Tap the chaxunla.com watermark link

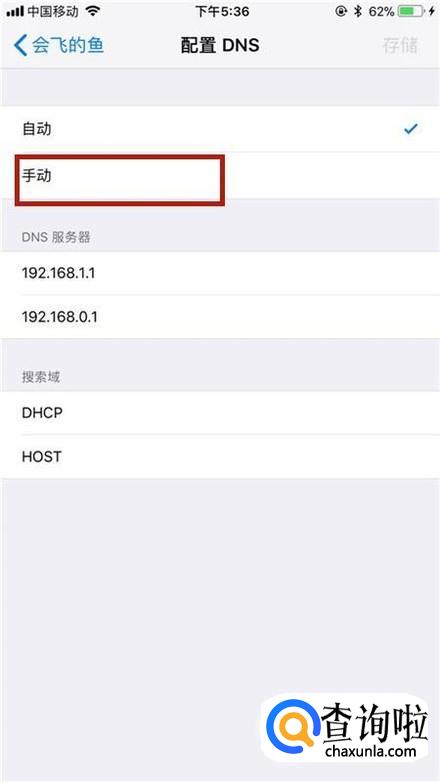pos(370,750)
